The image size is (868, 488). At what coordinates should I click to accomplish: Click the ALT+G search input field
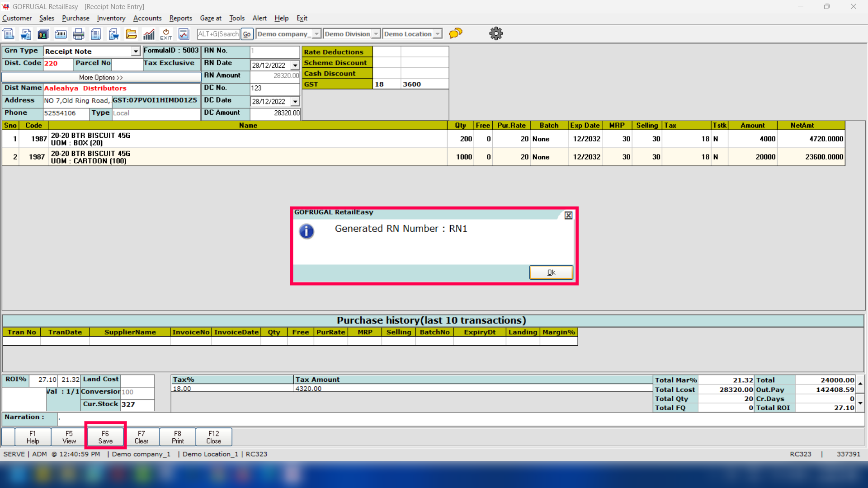tap(218, 34)
